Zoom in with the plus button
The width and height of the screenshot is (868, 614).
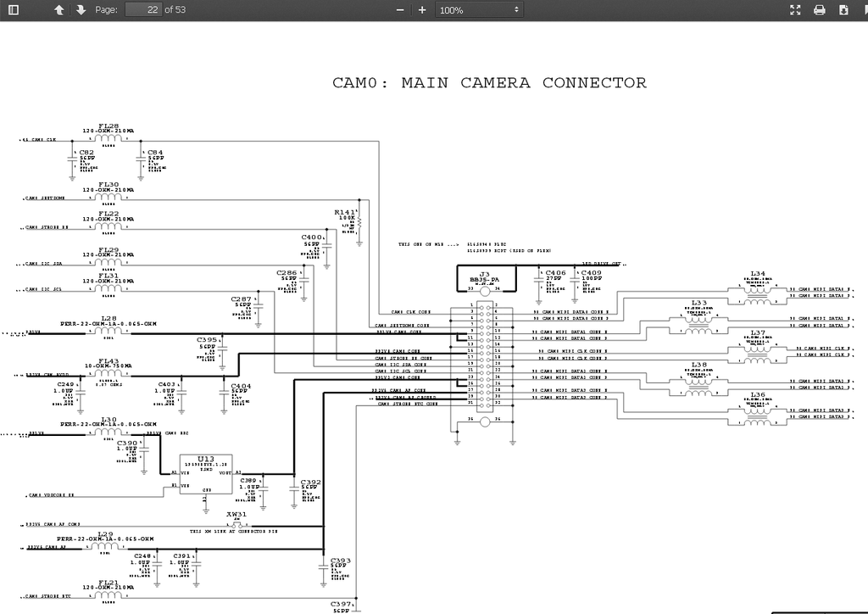tap(422, 10)
